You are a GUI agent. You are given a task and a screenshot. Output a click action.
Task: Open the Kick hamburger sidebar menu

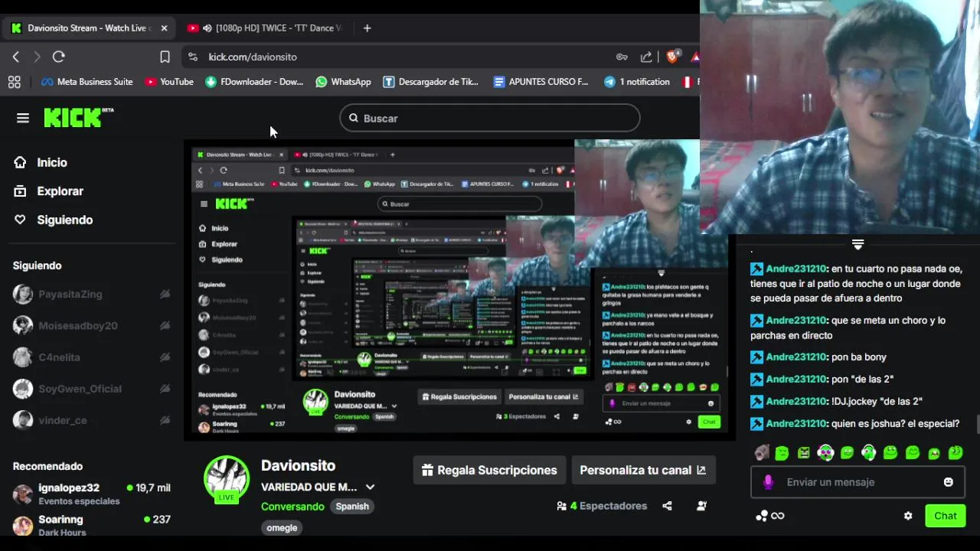point(23,118)
